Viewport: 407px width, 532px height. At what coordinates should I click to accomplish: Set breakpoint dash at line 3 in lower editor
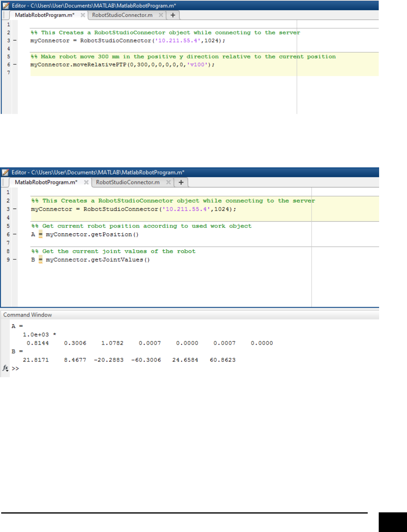[15, 209]
